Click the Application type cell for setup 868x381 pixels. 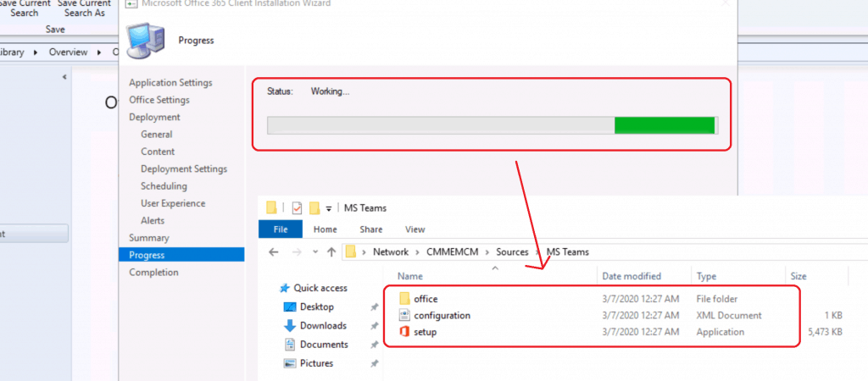tap(721, 333)
